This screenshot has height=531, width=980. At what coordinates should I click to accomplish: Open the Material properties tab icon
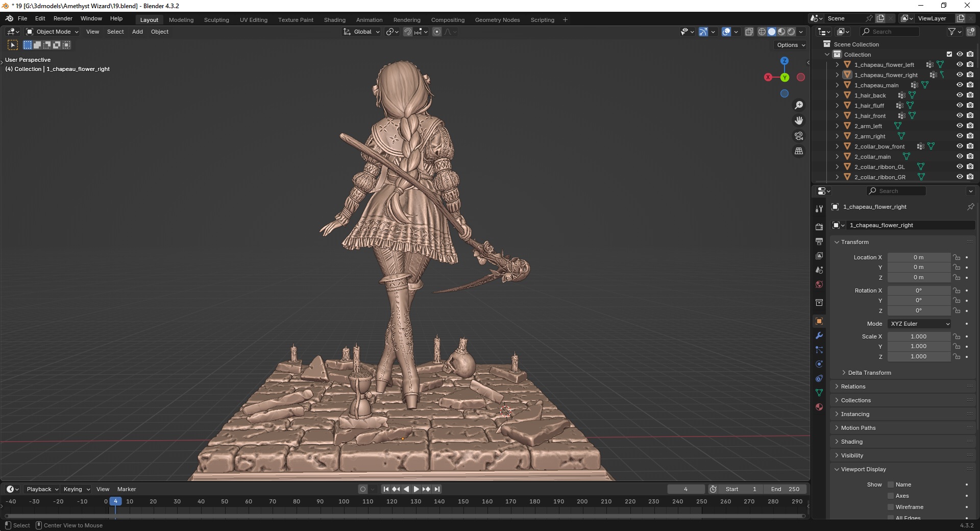[819, 407]
